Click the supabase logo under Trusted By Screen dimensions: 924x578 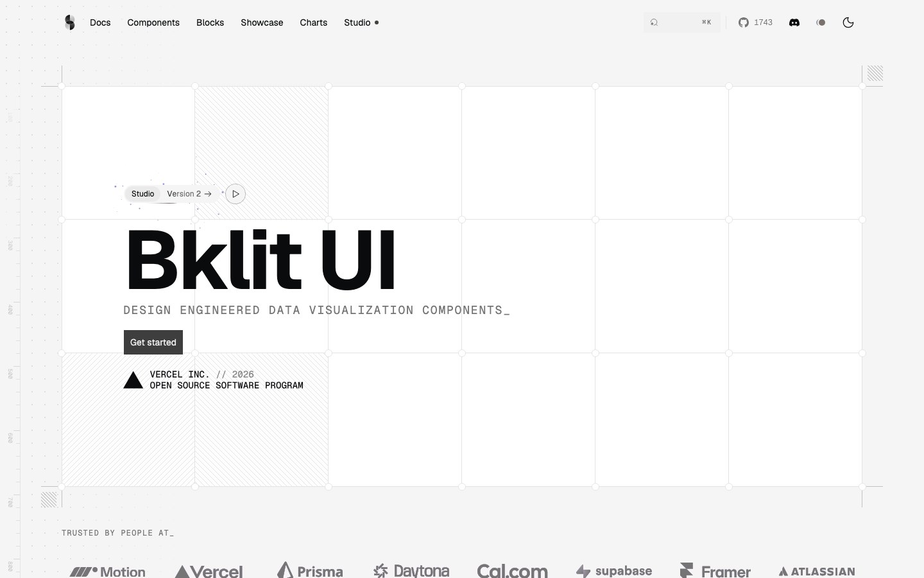click(614, 570)
